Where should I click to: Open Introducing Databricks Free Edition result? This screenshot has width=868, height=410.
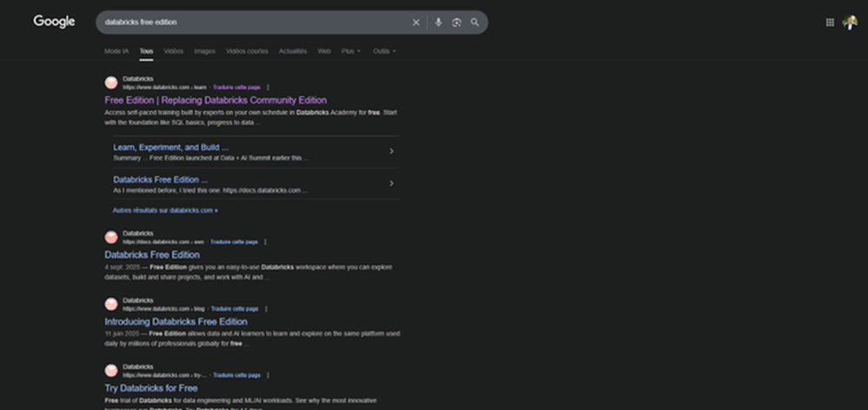coord(176,321)
